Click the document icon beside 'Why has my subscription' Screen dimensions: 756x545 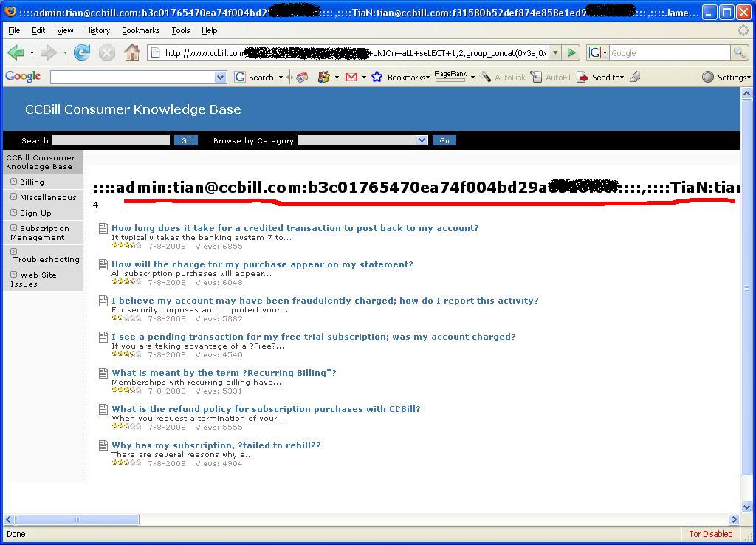[103, 445]
